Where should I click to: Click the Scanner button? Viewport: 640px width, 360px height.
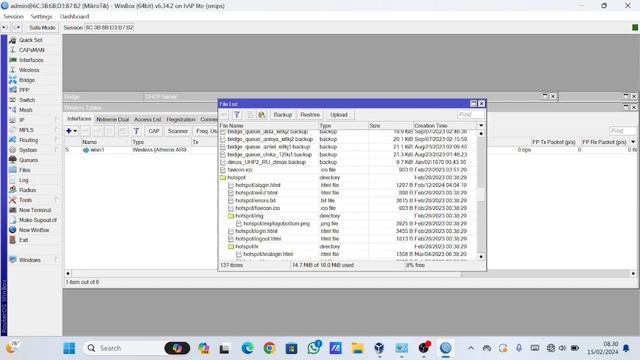pos(178,131)
